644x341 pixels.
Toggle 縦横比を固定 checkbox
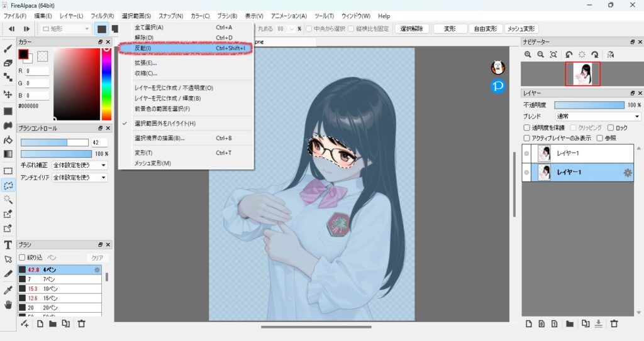351,29
